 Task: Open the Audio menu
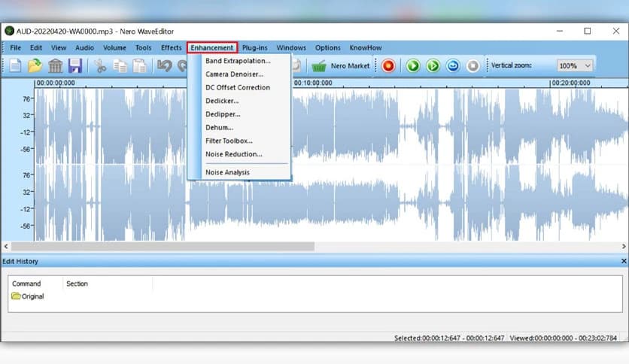(x=84, y=47)
